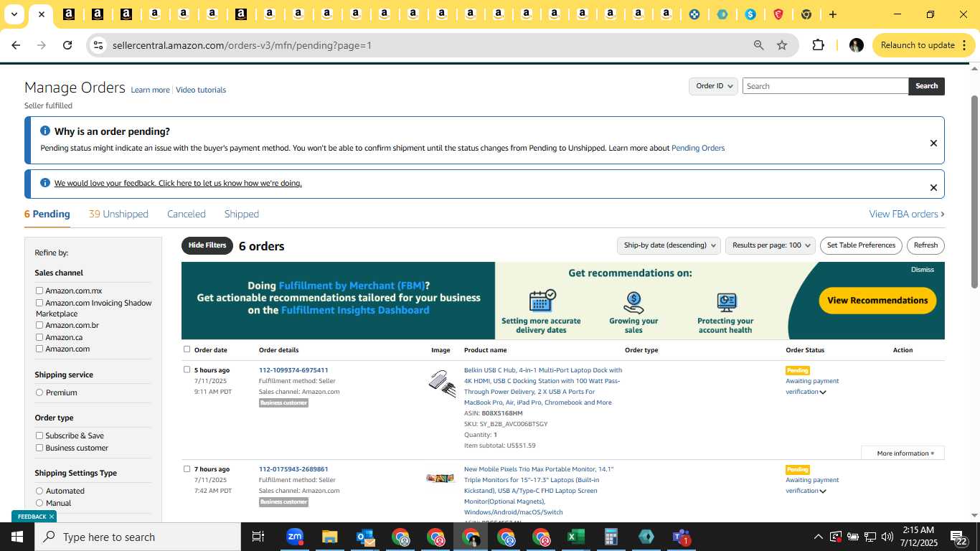Close the currently active browser tab
This screenshot has height=551, width=980.
pos(42,14)
